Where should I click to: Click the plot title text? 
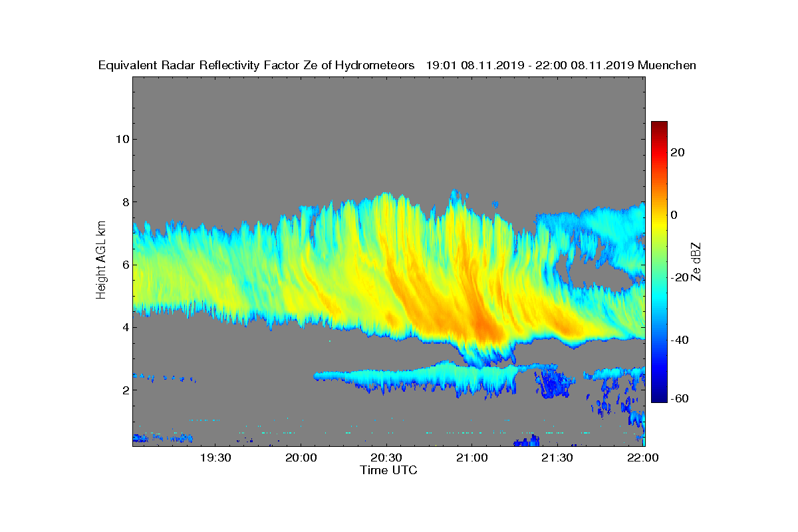click(x=397, y=65)
